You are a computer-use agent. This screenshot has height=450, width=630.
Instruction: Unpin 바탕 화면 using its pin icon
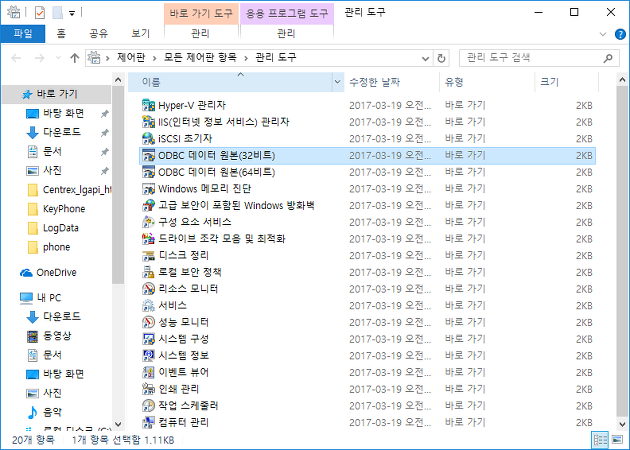point(104,114)
